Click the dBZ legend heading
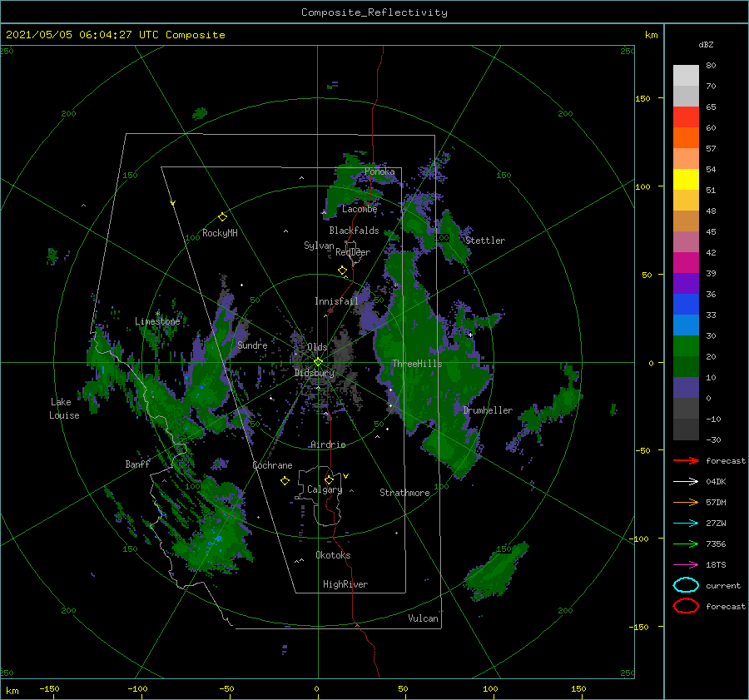This screenshot has height=700, width=749. point(706,45)
